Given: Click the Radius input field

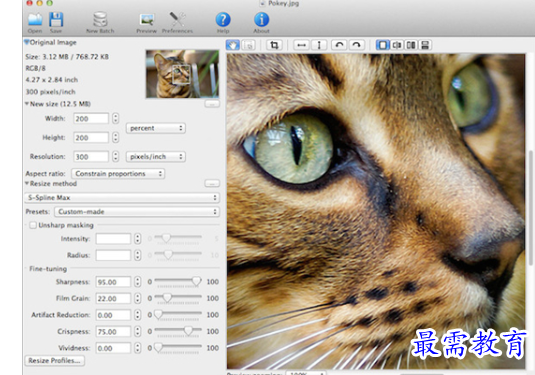Looking at the screenshot, I should [113, 255].
